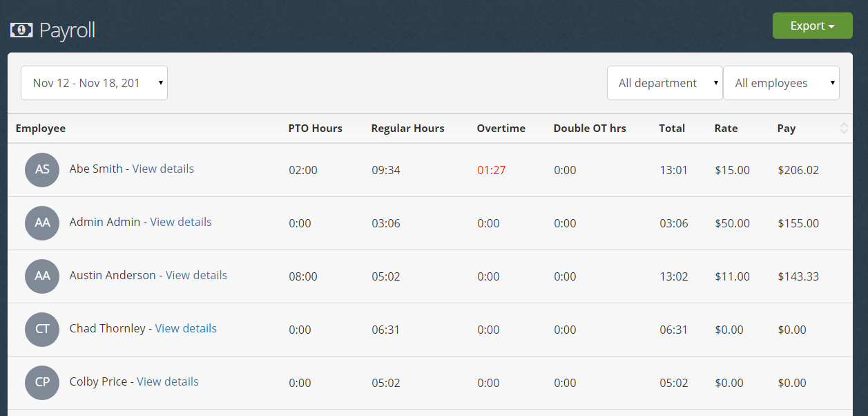Screen dimensions: 868x416
Task: Open View details for Abe Smith
Action: click(x=163, y=169)
